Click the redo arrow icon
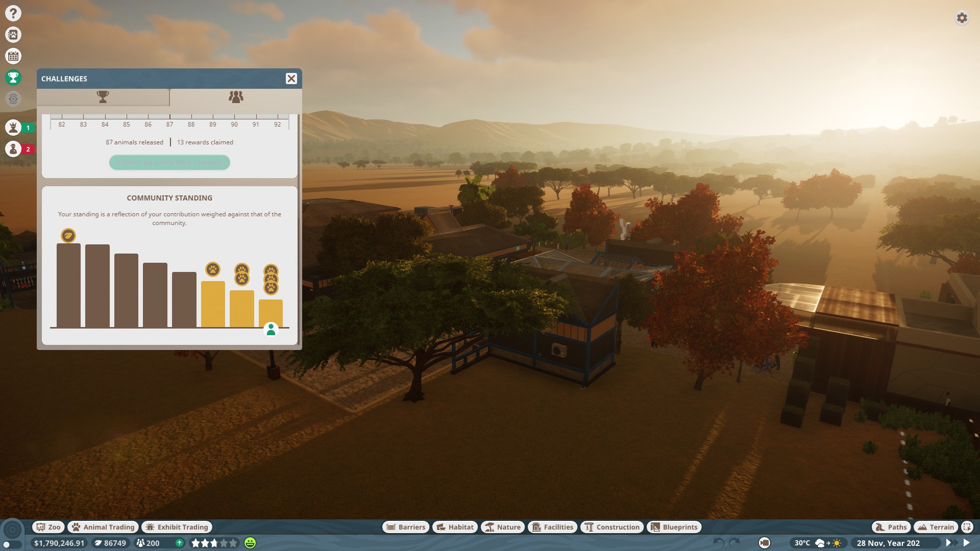980x551 pixels. [734, 543]
